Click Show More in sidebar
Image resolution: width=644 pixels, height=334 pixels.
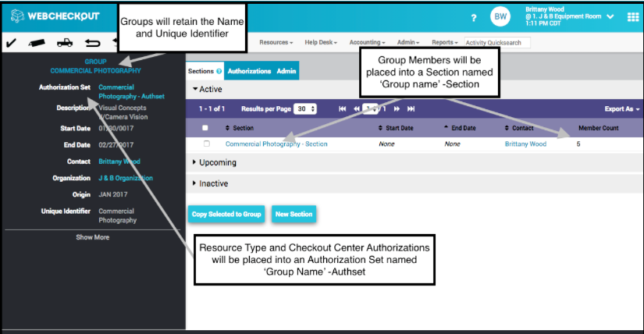(92, 237)
